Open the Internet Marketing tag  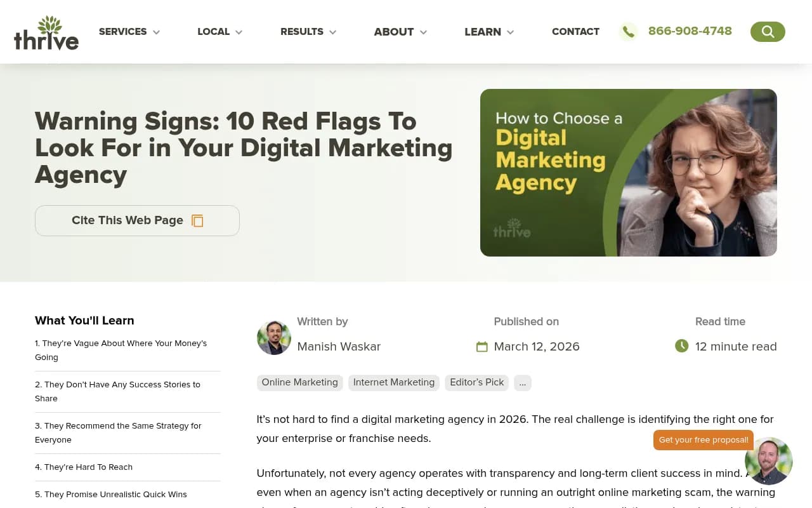[394, 382]
